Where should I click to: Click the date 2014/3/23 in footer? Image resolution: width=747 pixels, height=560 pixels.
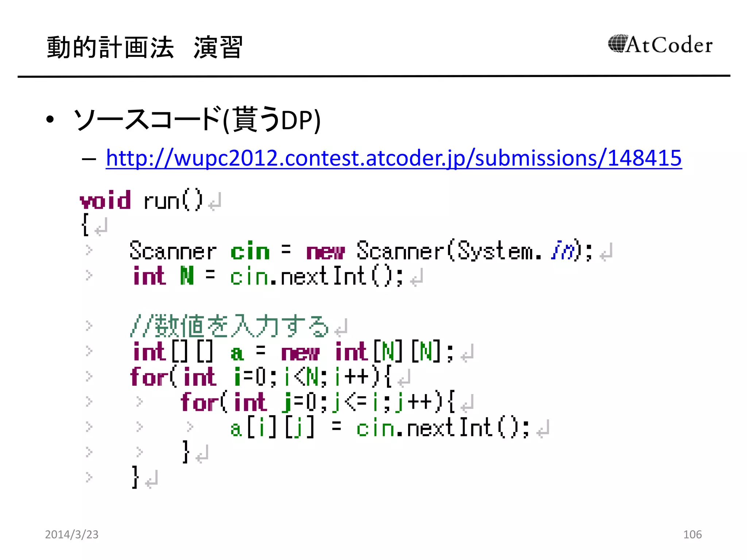click(x=71, y=534)
